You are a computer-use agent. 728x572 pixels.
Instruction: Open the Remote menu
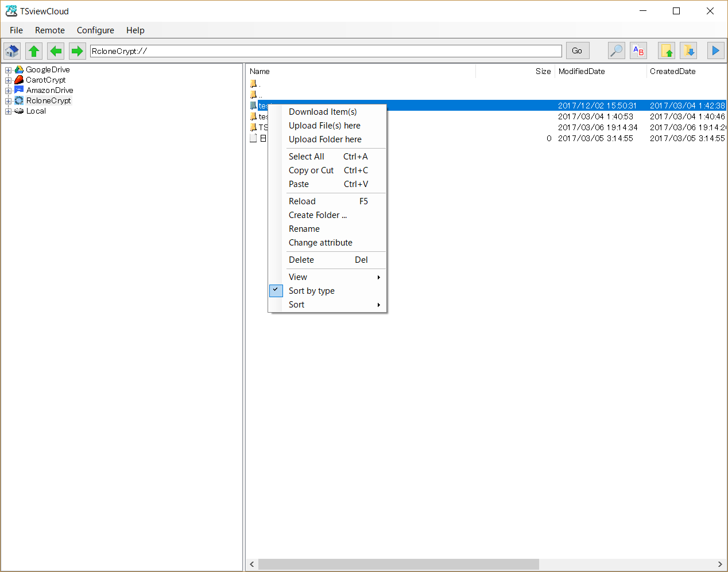tap(50, 30)
